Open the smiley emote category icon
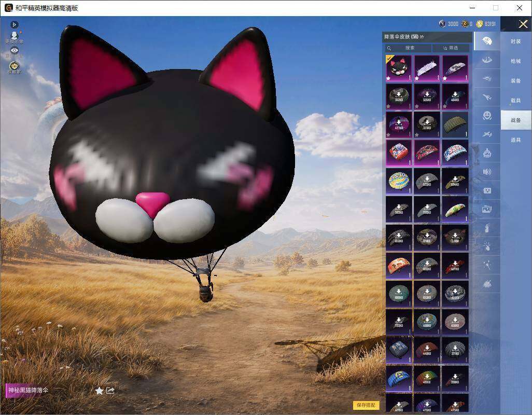The image size is (532, 415). pos(487,116)
